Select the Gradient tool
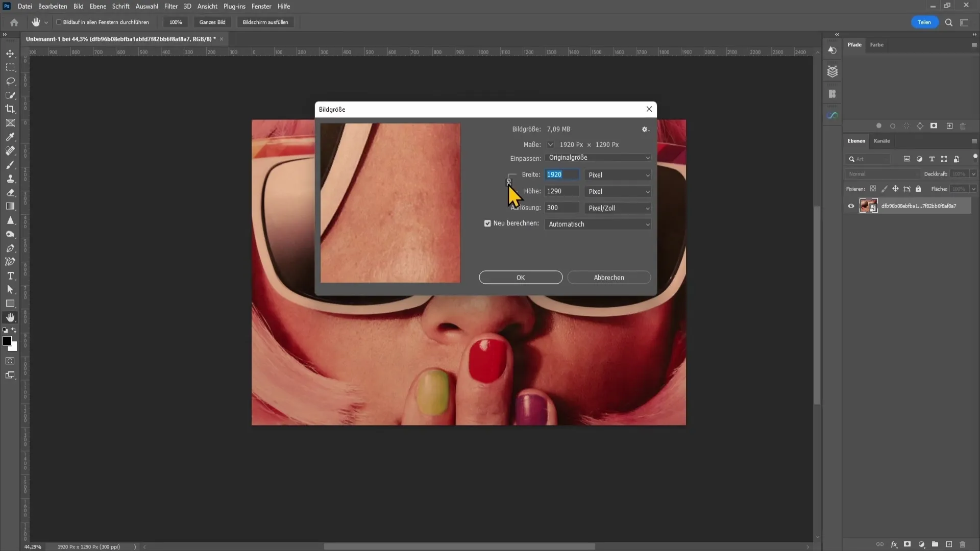980x551 pixels. point(10,206)
